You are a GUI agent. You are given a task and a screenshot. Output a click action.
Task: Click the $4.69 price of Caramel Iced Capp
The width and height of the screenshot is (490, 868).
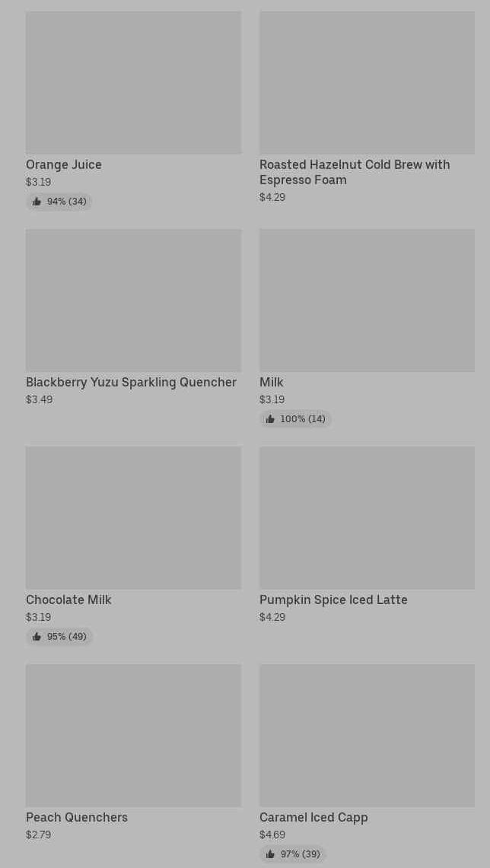(x=272, y=835)
